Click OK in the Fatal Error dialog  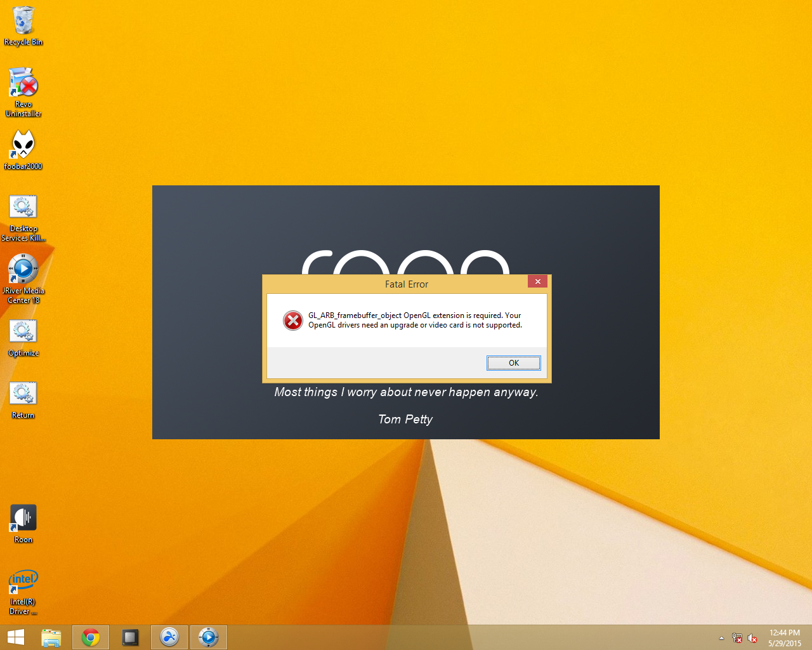click(513, 363)
